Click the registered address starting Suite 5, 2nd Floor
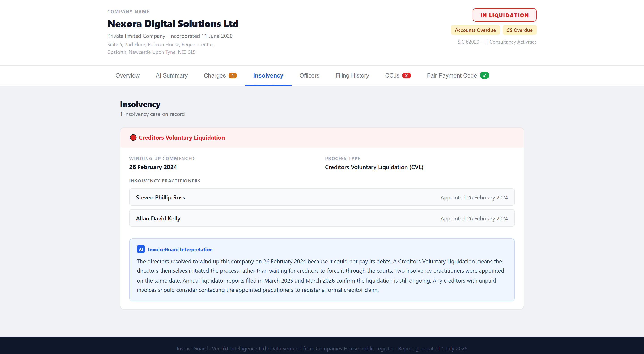Screen dimensions: 644x354 (160, 48)
